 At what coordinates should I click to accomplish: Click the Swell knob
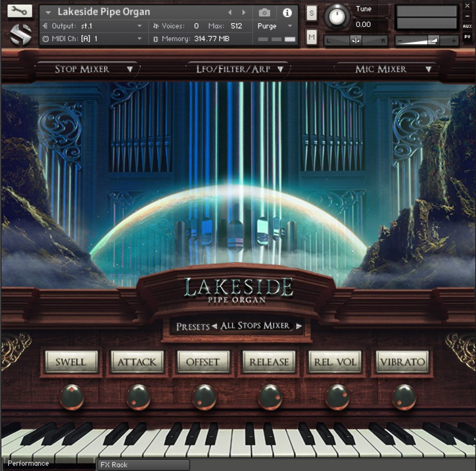click(x=72, y=397)
